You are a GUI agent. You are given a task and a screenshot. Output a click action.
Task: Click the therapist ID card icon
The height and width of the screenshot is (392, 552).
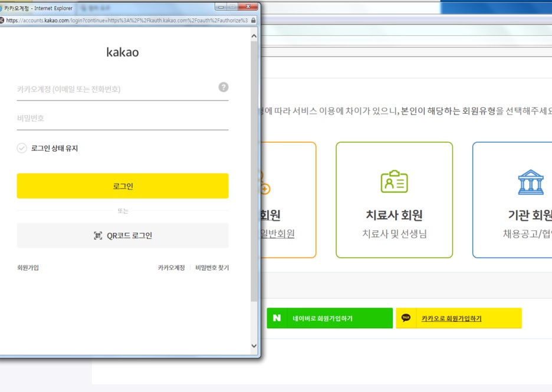(394, 182)
